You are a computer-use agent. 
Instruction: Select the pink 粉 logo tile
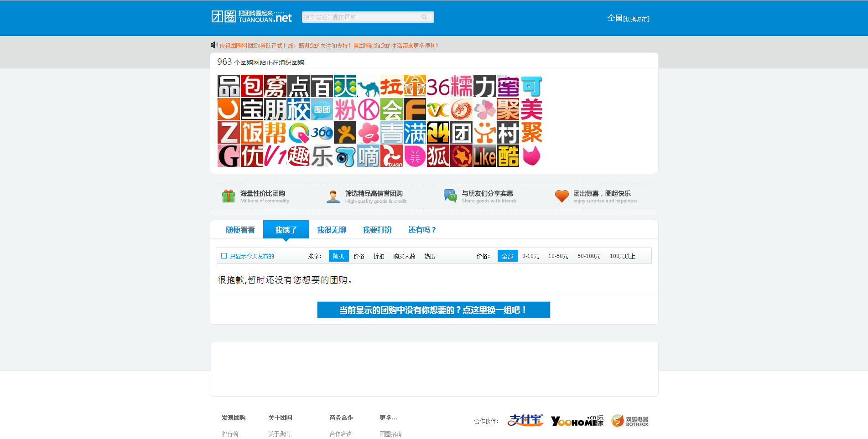pos(345,109)
